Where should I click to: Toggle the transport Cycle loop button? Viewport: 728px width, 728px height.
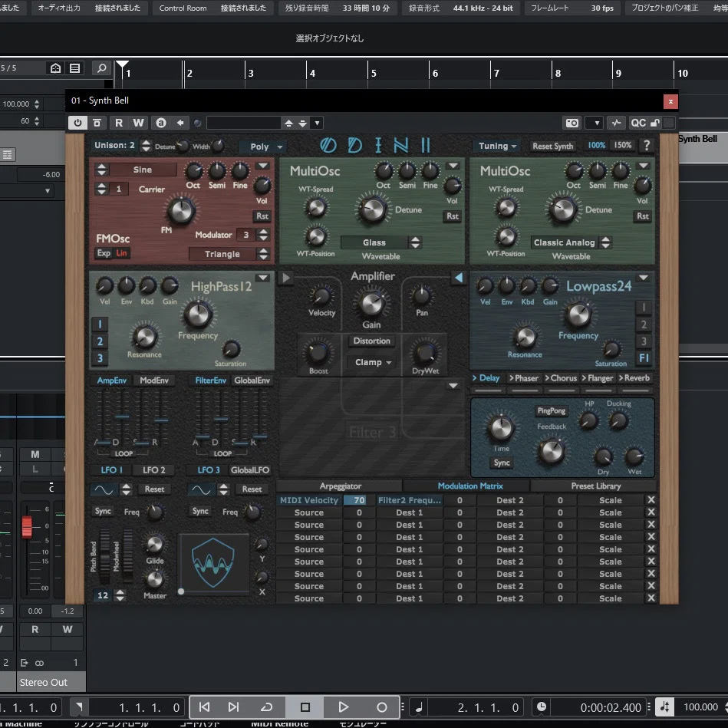[266, 707]
